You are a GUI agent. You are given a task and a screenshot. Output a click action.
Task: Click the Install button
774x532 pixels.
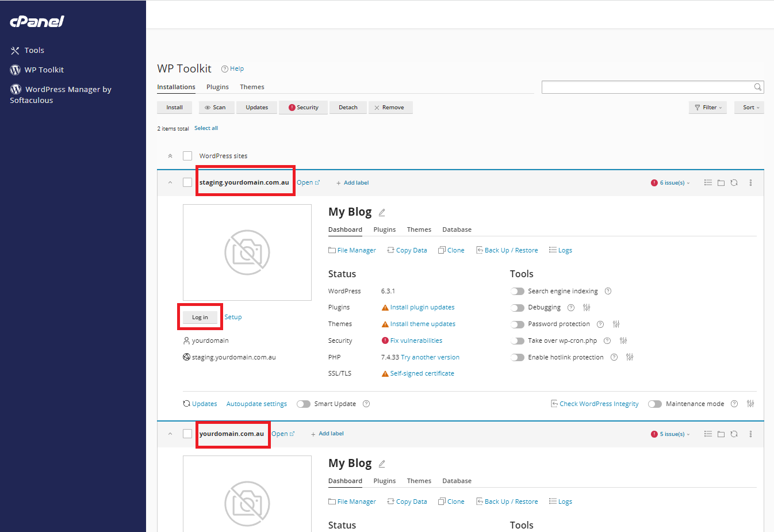point(174,108)
